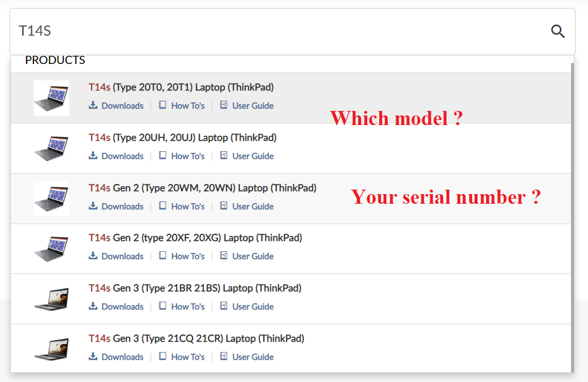
Task: Click Downloads link for Type 20WM, 20WN
Action: (x=122, y=206)
